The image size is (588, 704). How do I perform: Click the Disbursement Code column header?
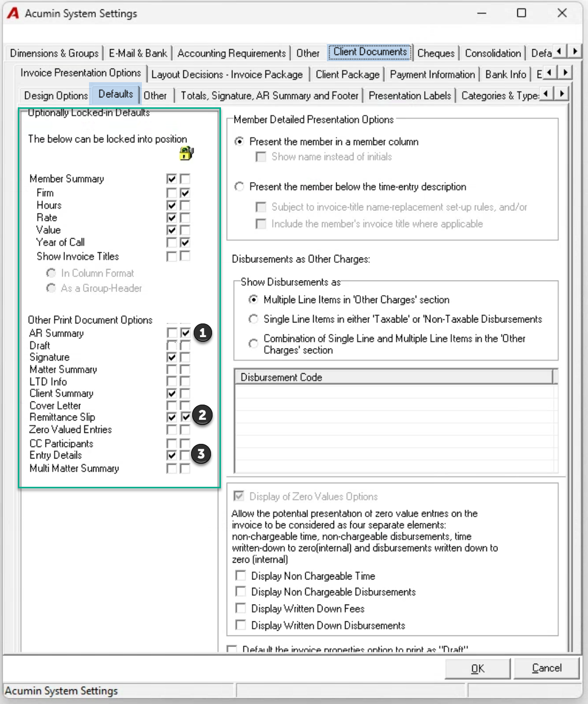point(394,377)
